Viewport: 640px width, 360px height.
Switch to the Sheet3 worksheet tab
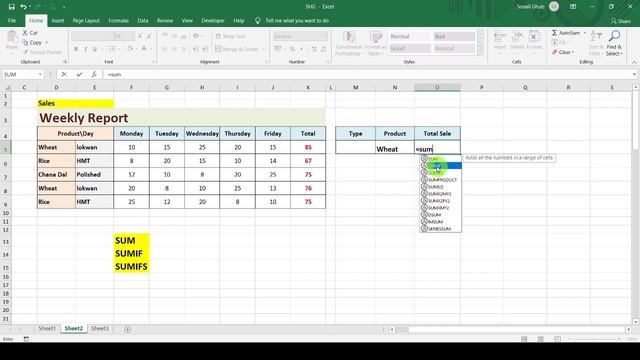pyautogui.click(x=100, y=329)
